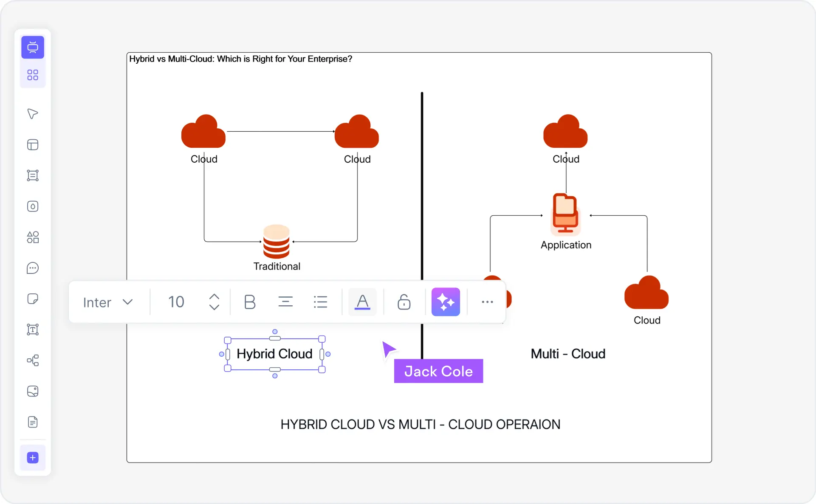816x504 pixels.
Task: Select the presentation mode icon at top of sidebar
Action: [33, 47]
